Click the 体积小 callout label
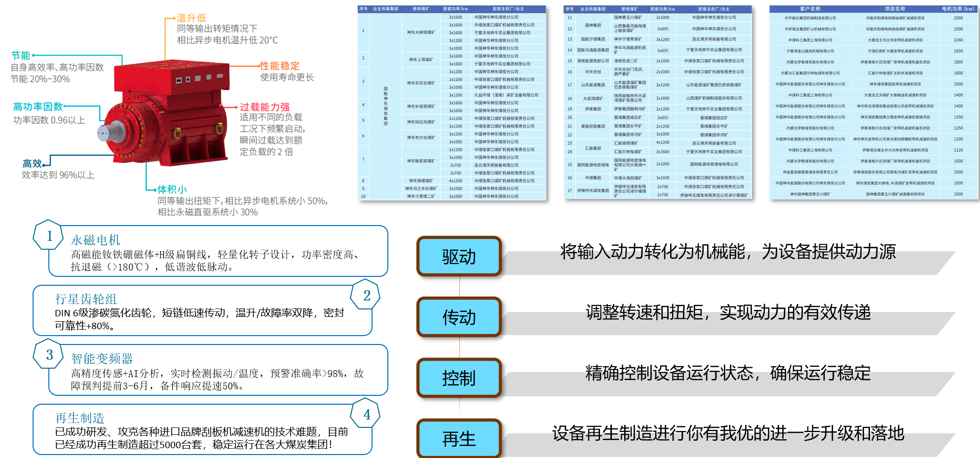The width and height of the screenshot is (980, 458). (x=172, y=190)
